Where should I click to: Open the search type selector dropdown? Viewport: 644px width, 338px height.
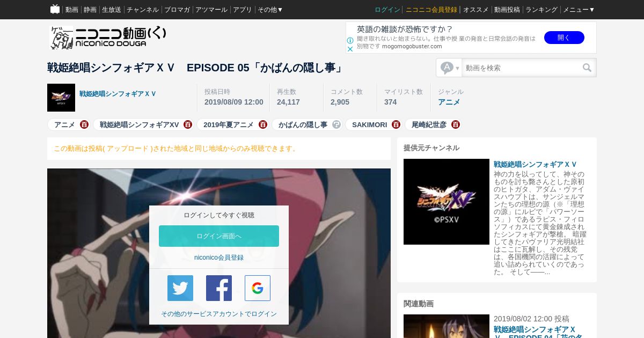click(x=450, y=68)
